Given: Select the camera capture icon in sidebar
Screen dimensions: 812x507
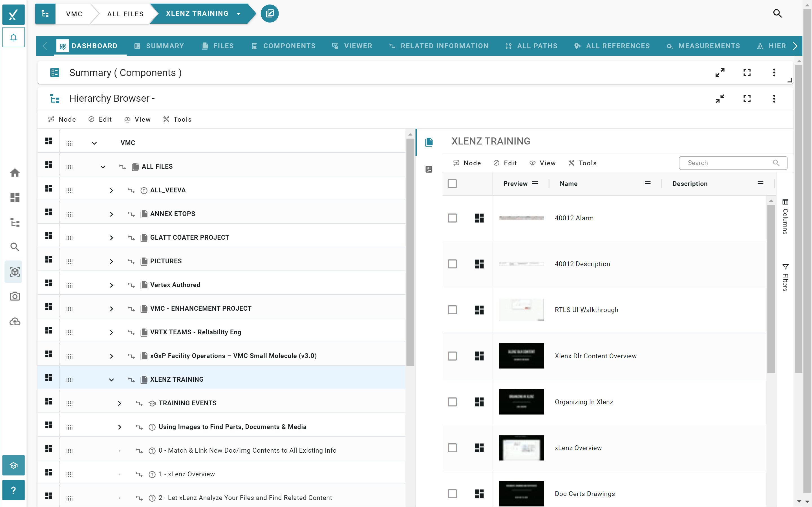Looking at the screenshot, I should [x=14, y=296].
